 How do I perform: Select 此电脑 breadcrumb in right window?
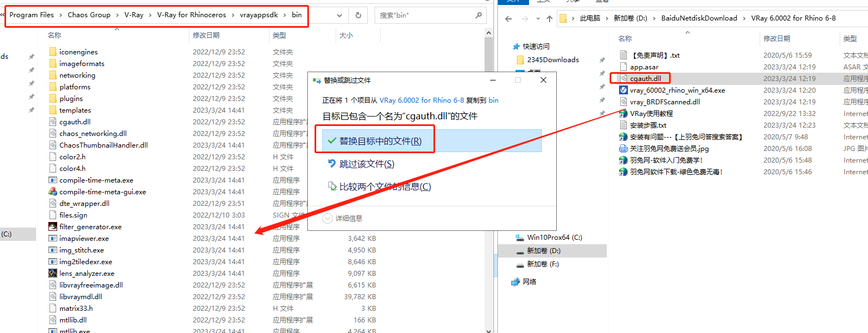590,18
